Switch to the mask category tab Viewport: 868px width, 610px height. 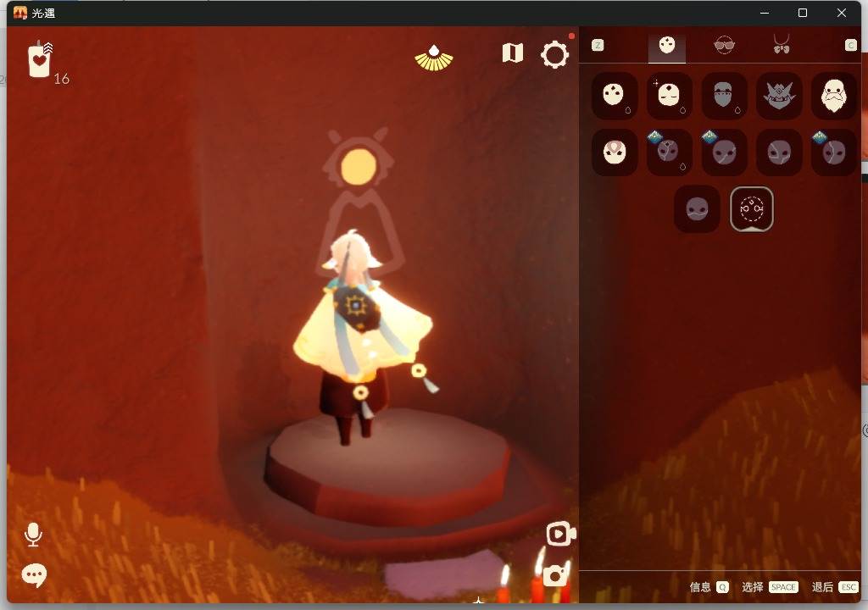tap(667, 46)
